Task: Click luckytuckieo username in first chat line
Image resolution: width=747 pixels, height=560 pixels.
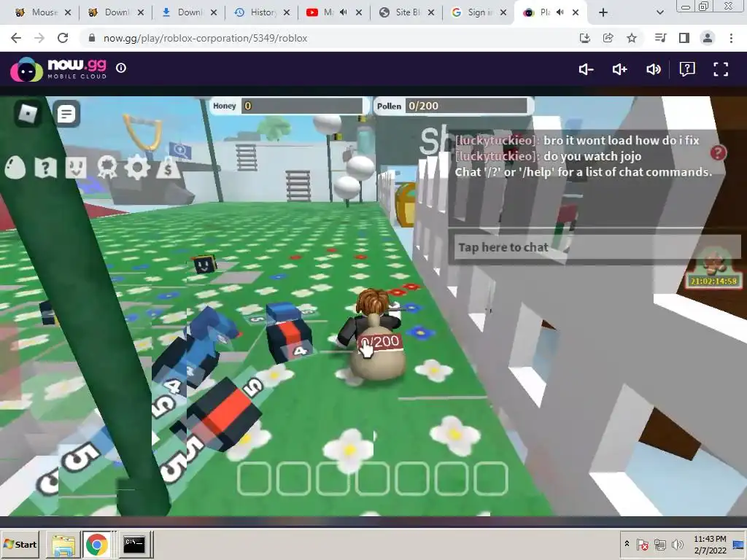Action: (498, 141)
